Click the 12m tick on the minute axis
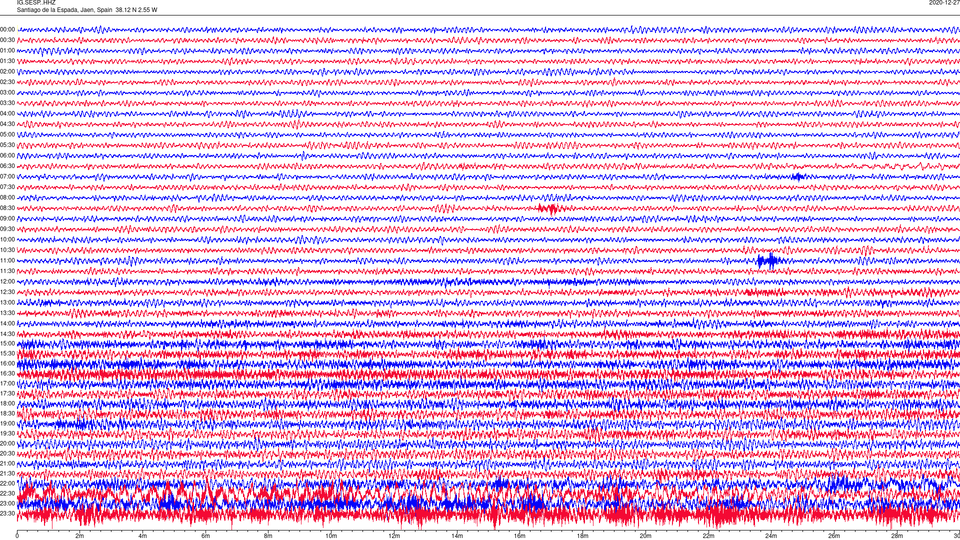The image size is (960, 540). pos(394,536)
